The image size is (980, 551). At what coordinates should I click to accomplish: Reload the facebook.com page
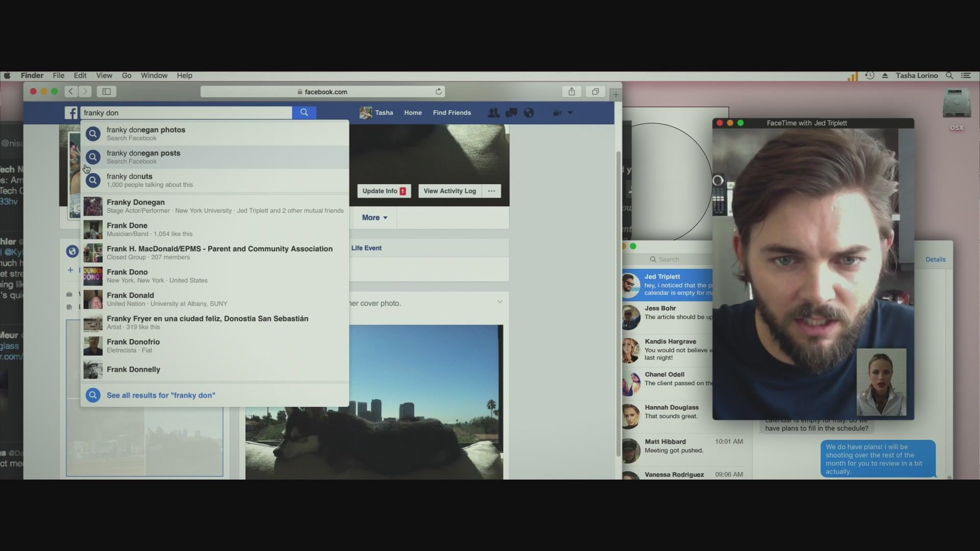(x=438, y=92)
